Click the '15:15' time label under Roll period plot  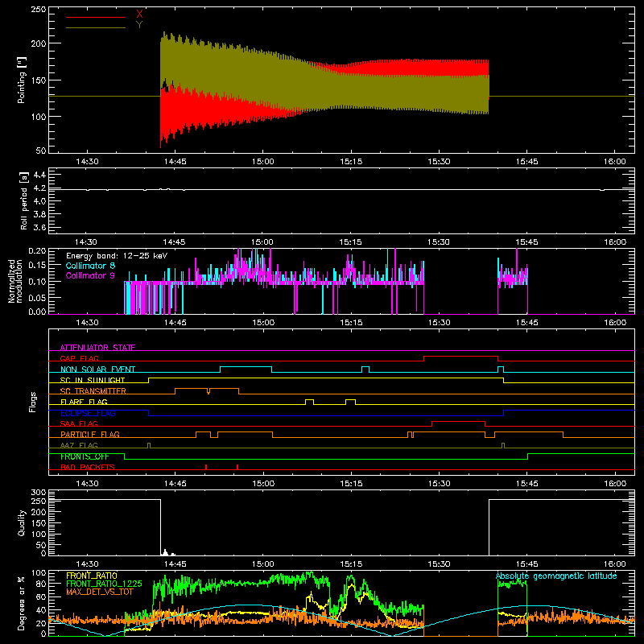(x=351, y=242)
